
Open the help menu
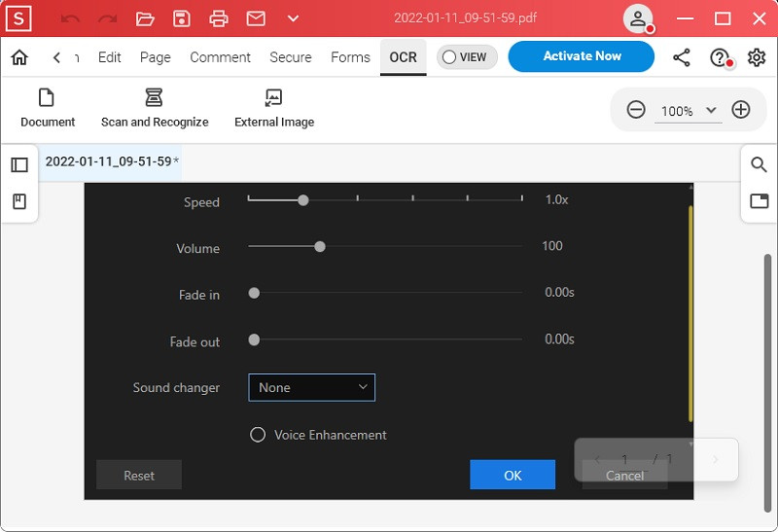point(720,57)
